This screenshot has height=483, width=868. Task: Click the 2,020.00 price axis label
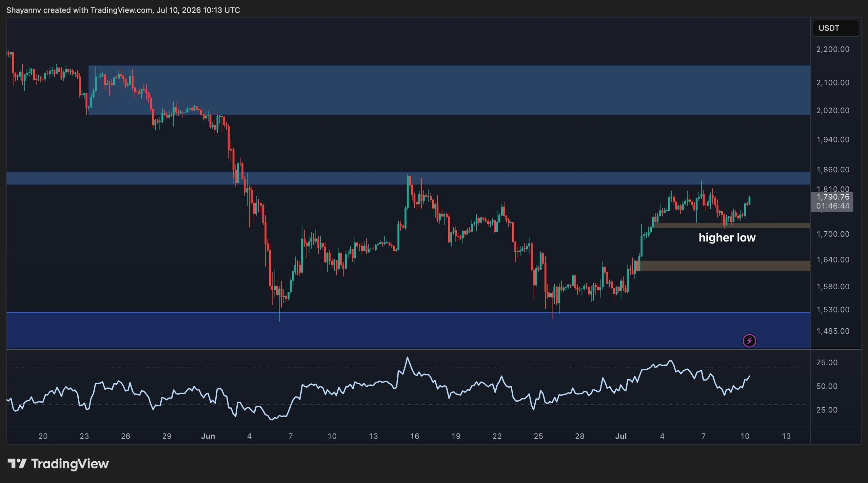833,111
